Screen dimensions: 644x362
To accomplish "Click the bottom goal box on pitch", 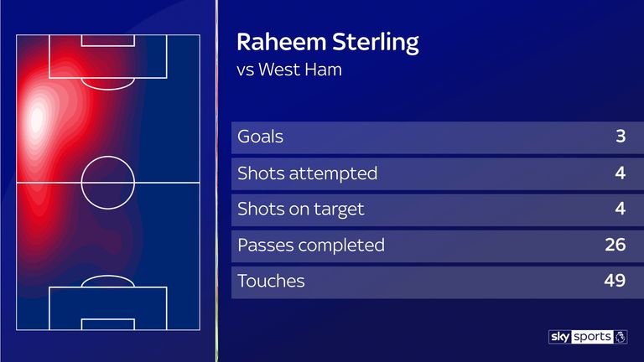I will tap(107, 324).
